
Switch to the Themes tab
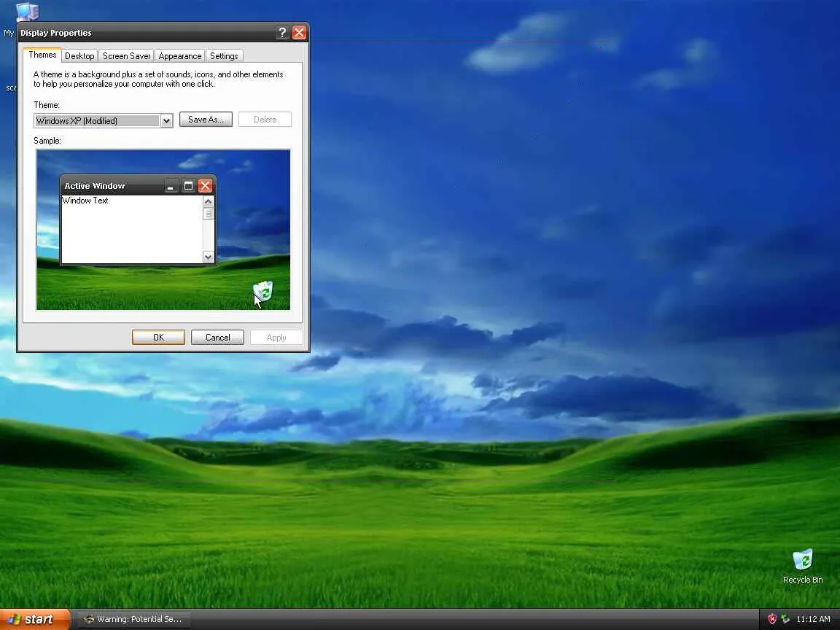click(x=42, y=55)
